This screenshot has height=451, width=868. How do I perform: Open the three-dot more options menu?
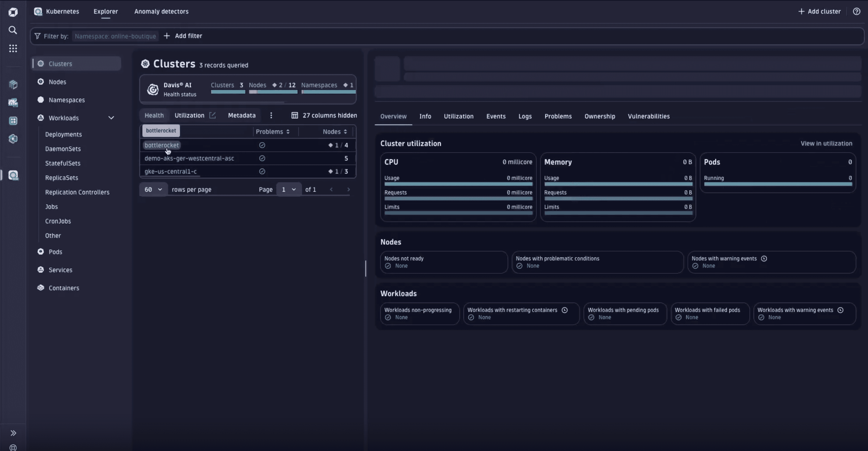271,116
